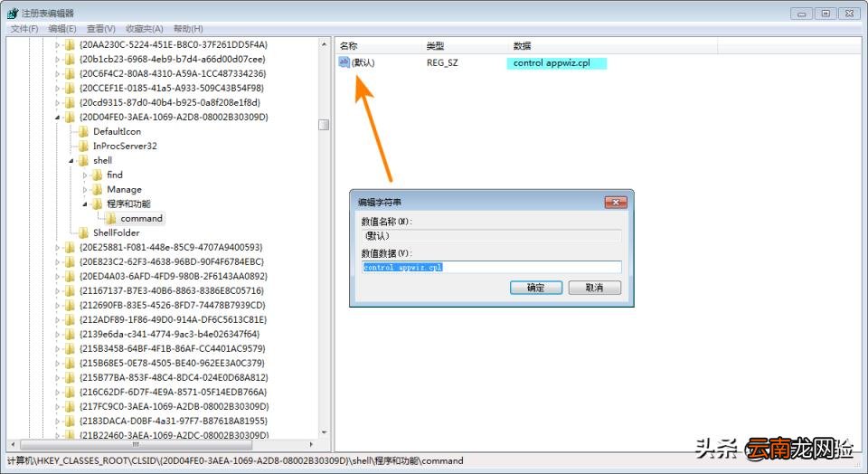Screen dimensions: 868x474
Task: Open the 帮助(H) menu
Action: (x=188, y=29)
